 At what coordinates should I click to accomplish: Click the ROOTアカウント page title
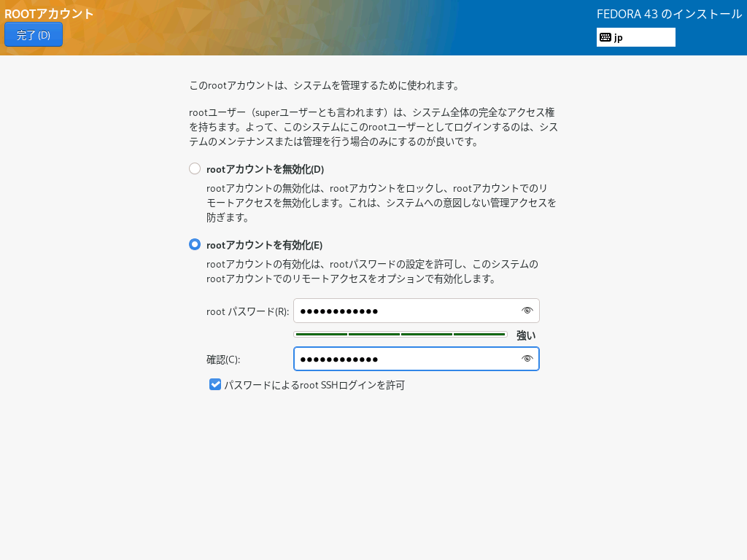(49, 14)
